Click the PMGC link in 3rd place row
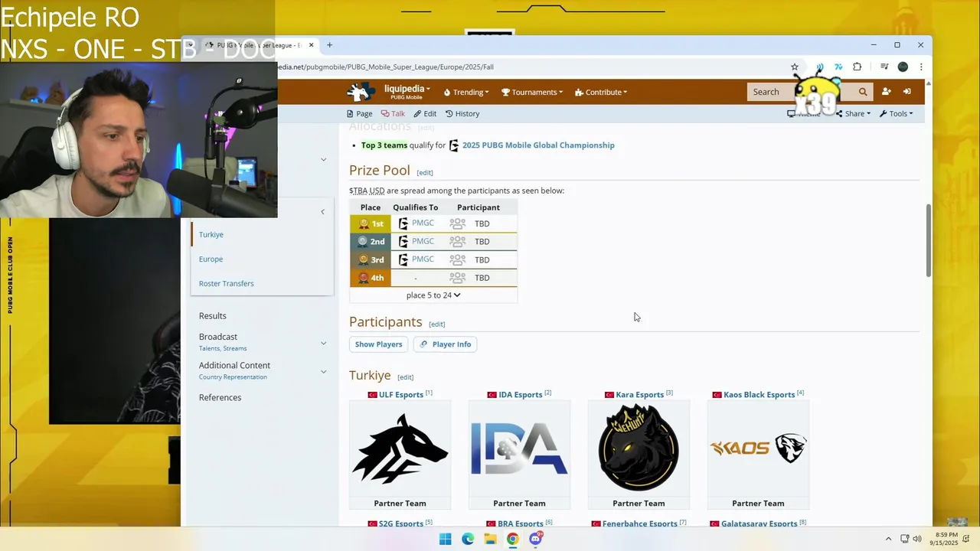Screen dimensions: 980x551 (x=423, y=259)
